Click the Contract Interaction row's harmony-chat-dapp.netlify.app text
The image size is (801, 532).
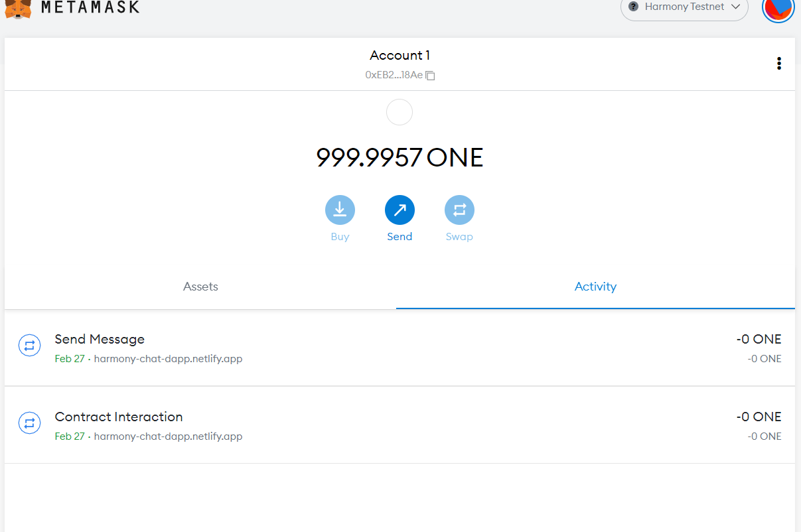(168, 436)
